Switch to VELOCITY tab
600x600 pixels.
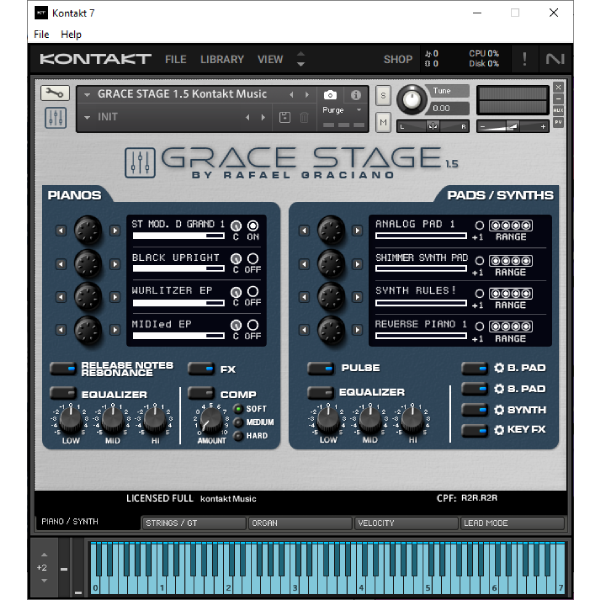406,523
